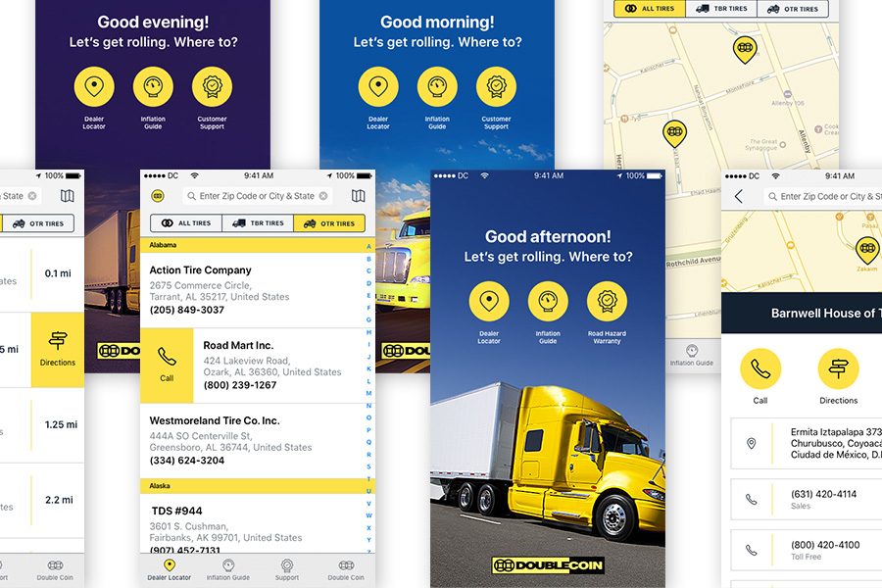Tap the Double Coin logo beside the Alabama list search
This screenshot has height=588, width=882.
coord(158,196)
